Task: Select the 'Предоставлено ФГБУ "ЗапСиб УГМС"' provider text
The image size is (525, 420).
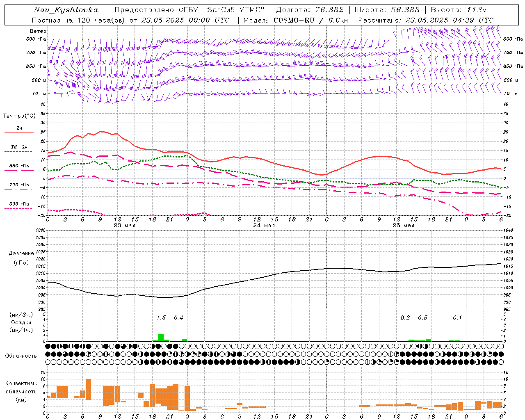Action: (x=189, y=10)
